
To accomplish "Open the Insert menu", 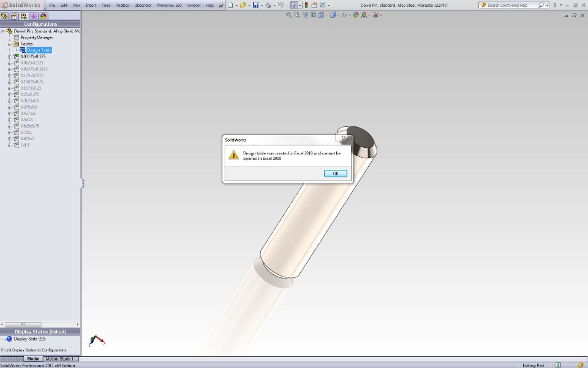I will [91, 6].
